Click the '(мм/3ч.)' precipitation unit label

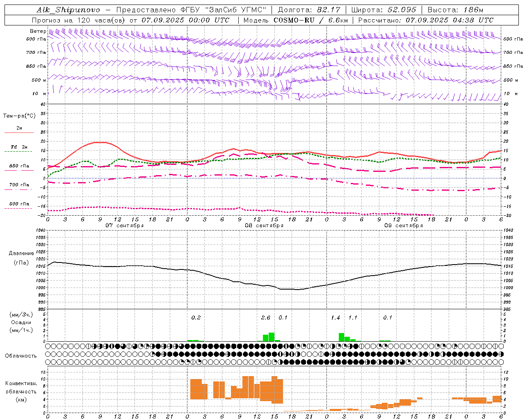coord(21,315)
